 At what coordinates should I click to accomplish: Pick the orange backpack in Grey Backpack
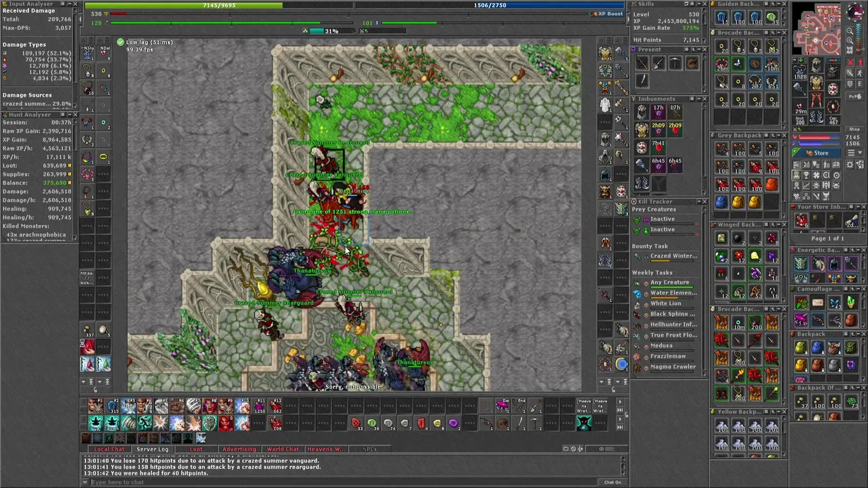tap(772, 184)
